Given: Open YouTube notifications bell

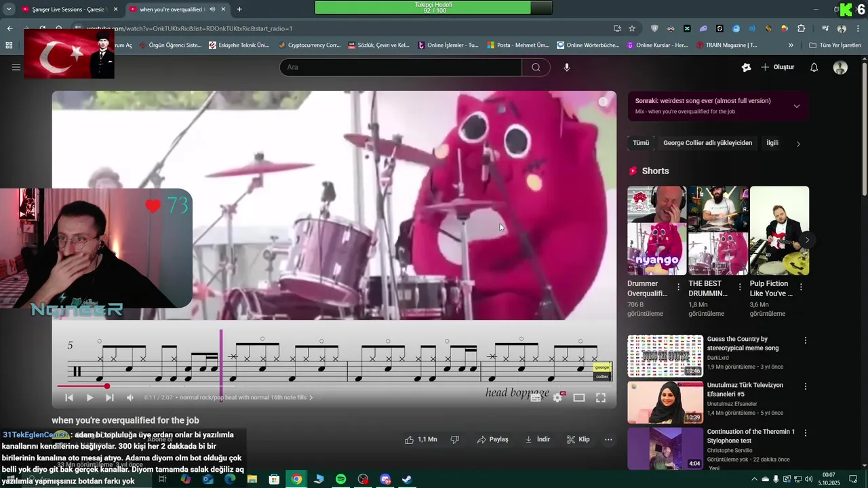Looking at the screenshot, I should tap(814, 67).
